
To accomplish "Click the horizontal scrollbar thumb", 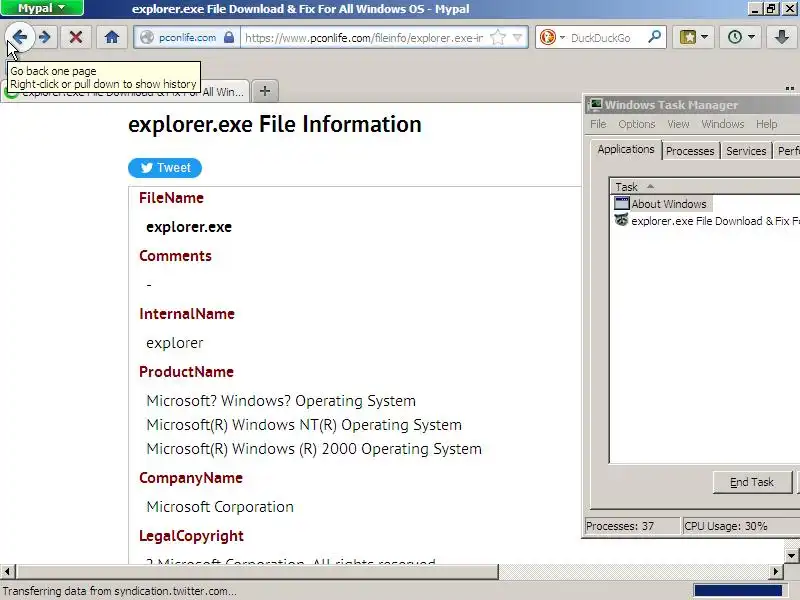I will 257,571.
